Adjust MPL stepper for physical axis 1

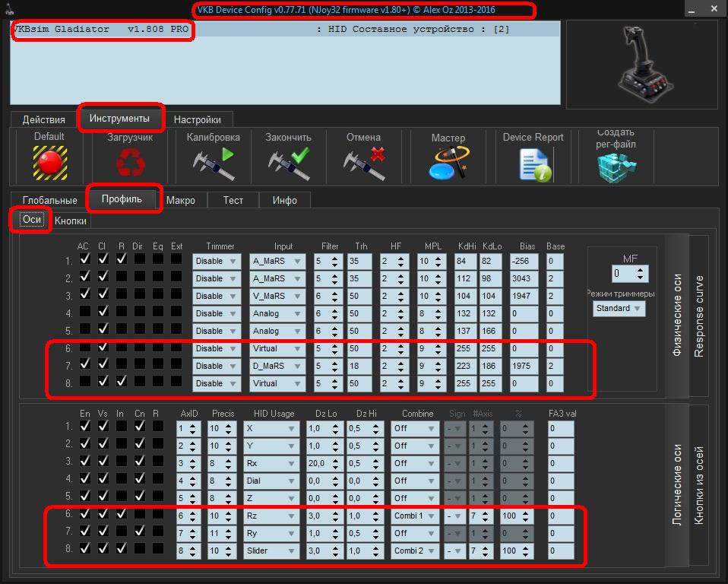438,261
